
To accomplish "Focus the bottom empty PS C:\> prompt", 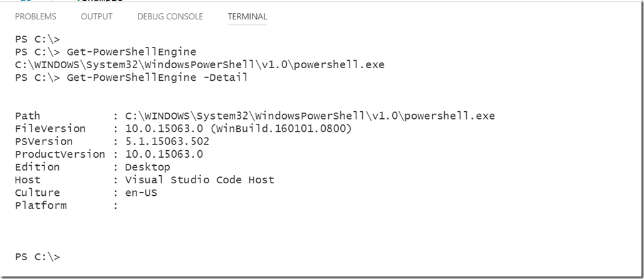I will point(38,257).
